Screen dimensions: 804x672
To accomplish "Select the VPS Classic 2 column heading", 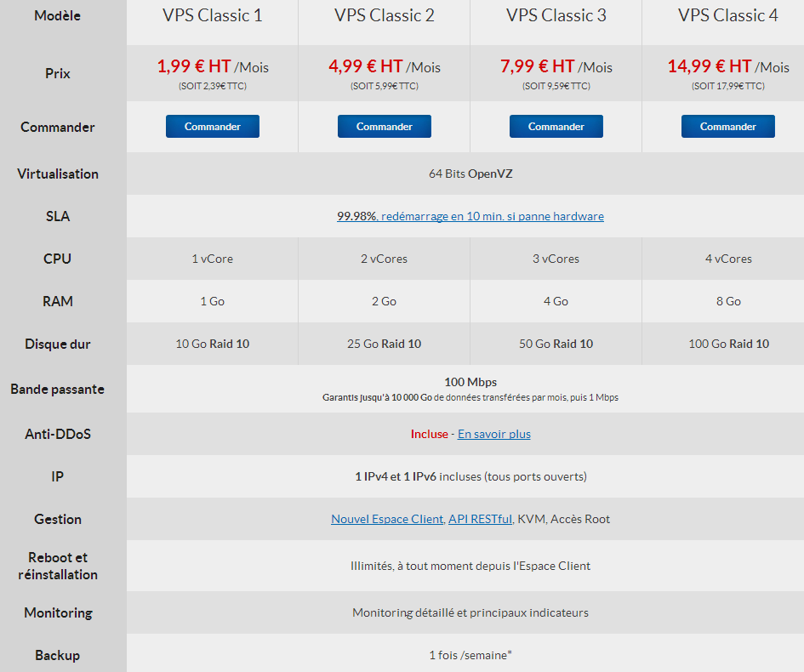I will click(x=384, y=15).
